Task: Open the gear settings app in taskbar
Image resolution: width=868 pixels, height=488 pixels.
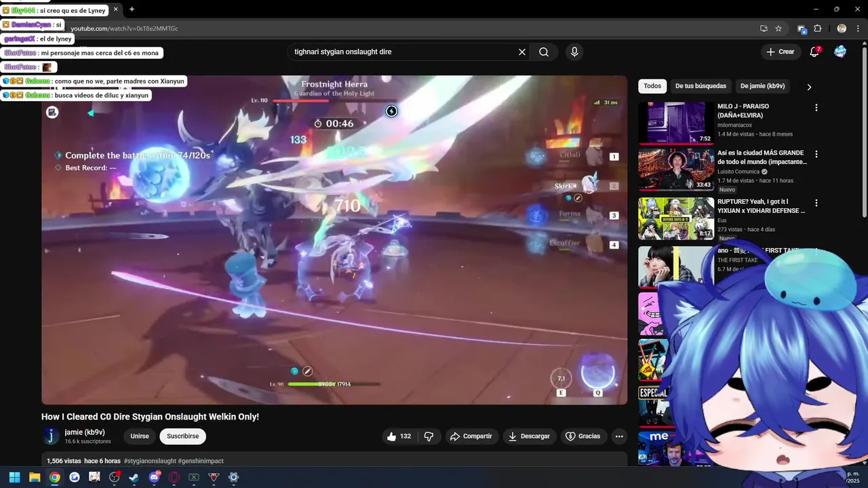Action: click(234, 477)
